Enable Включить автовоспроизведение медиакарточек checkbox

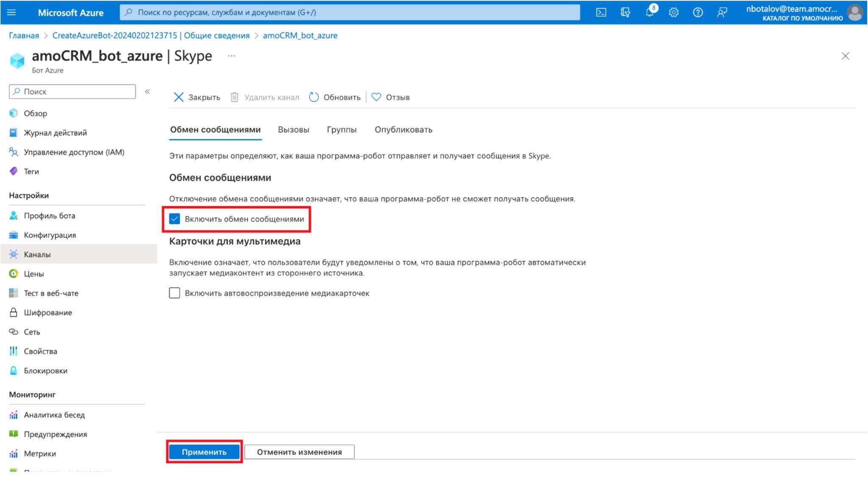click(x=174, y=293)
